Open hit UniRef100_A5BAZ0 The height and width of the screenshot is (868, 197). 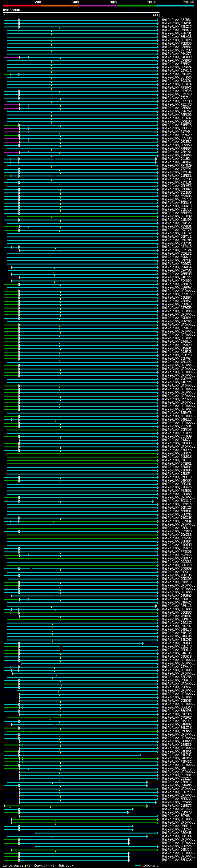177,30
